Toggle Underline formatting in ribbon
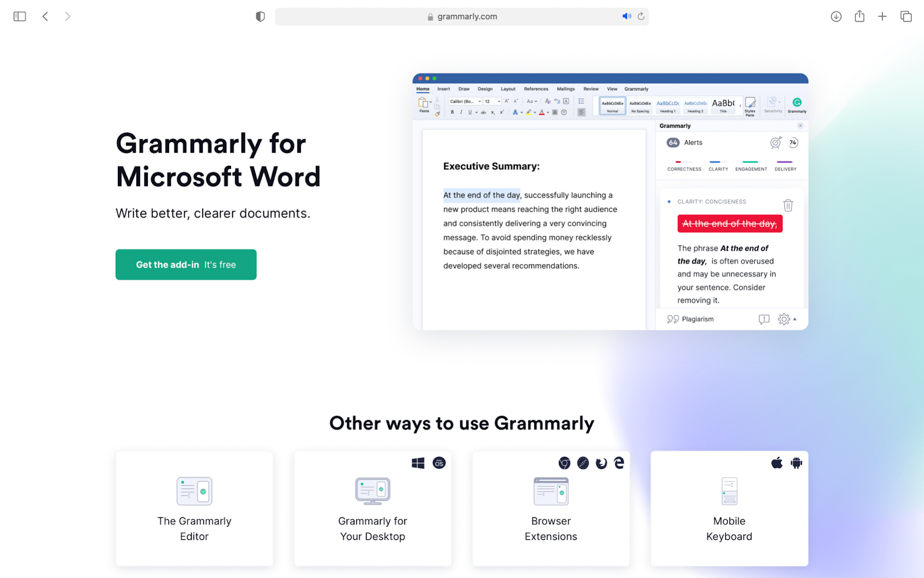Screen dimensions: 924x578 coord(470,112)
